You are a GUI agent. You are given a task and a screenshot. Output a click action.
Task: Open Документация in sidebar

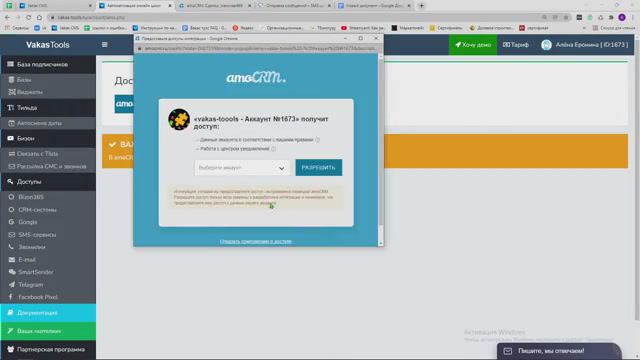point(48,313)
